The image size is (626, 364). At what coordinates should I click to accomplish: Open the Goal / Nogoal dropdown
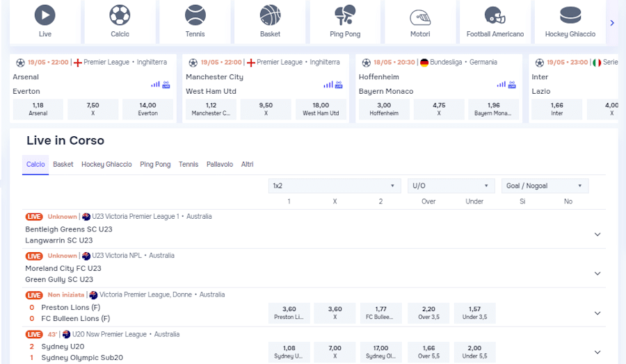coord(545,186)
